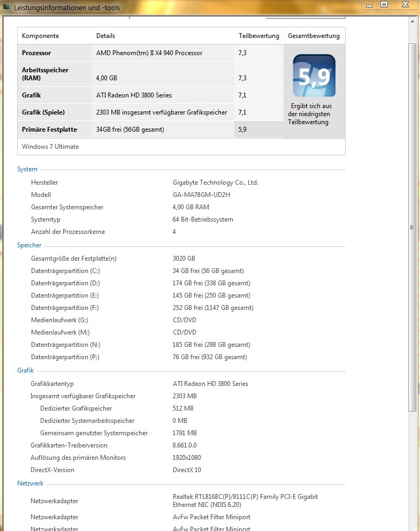Click the Grafikkartentyp label

(x=52, y=384)
